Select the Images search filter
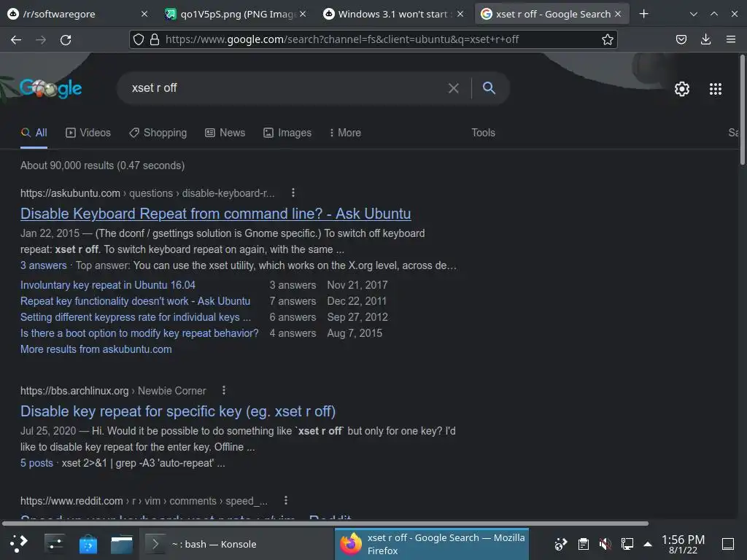 287,133
